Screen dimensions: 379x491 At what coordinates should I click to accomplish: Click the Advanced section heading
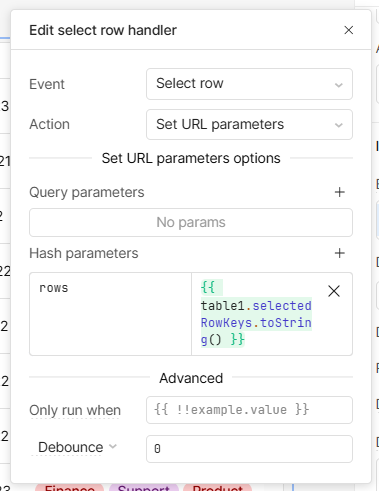[191, 378]
